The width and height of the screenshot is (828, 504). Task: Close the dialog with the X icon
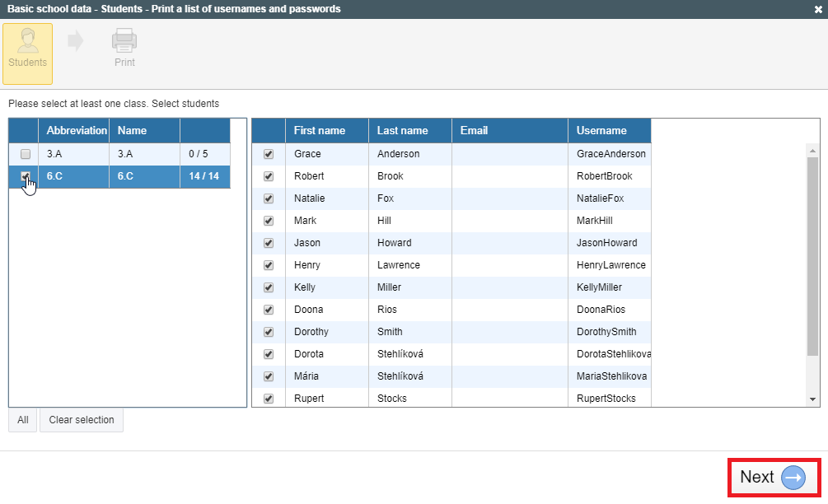(818, 10)
